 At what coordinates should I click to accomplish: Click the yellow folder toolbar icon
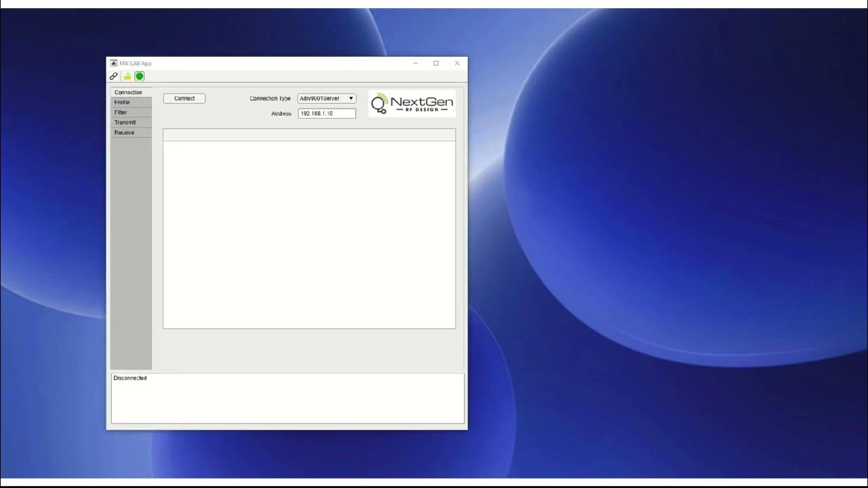127,76
